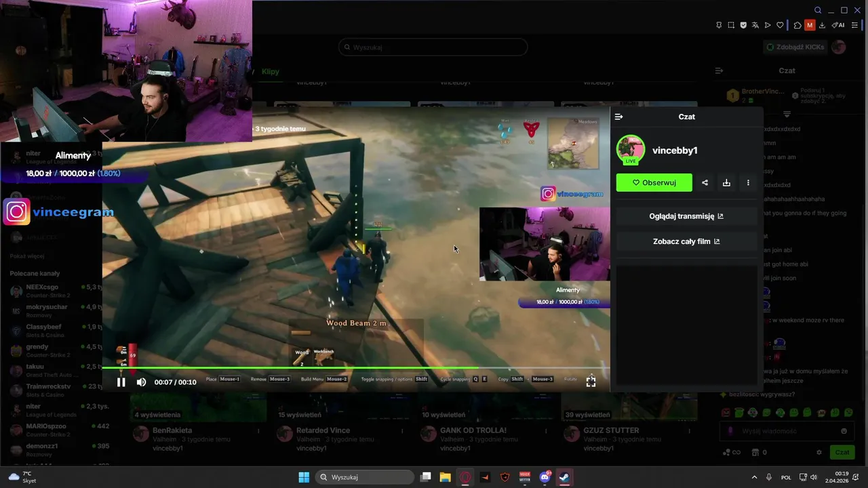Screen dimensions: 868x488
Task: Download the clip using the download icon
Action: pyautogui.click(x=726, y=182)
